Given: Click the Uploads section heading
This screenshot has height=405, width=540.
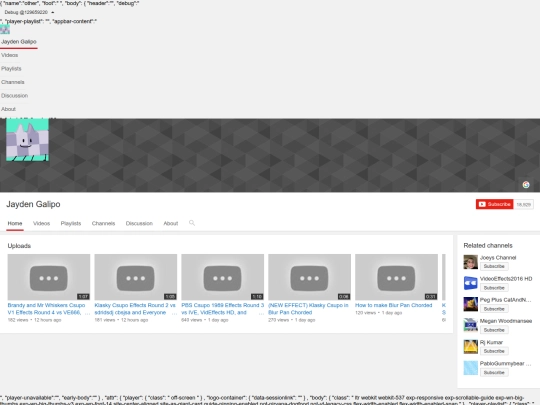Looking at the screenshot, I should coord(19,246).
